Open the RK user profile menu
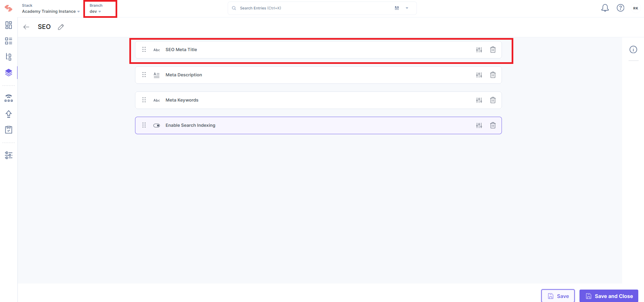The width and height of the screenshot is (644, 302). point(636,8)
